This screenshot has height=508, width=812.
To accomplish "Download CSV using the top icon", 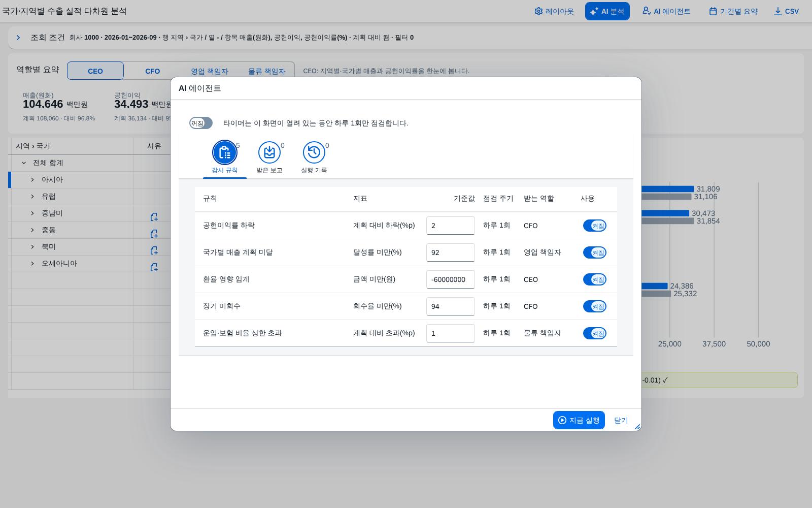I will [x=786, y=11].
